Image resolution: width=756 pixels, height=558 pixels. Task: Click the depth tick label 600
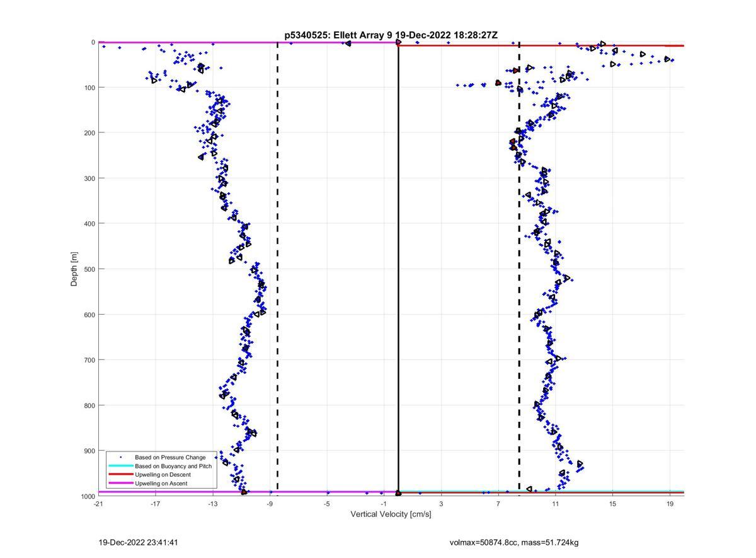[89, 315]
